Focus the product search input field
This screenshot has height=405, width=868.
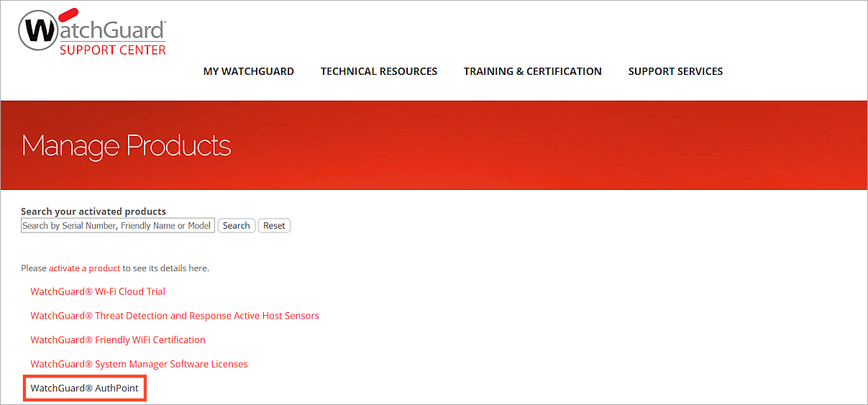(x=118, y=225)
